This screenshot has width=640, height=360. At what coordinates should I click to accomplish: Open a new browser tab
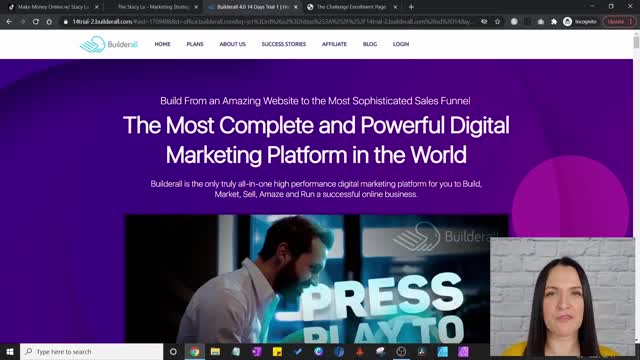click(411, 7)
